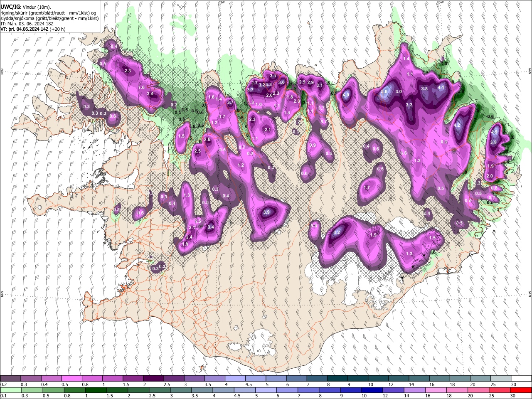
Task: Click the "3.5" precipitation value on map
Action: point(424,89)
